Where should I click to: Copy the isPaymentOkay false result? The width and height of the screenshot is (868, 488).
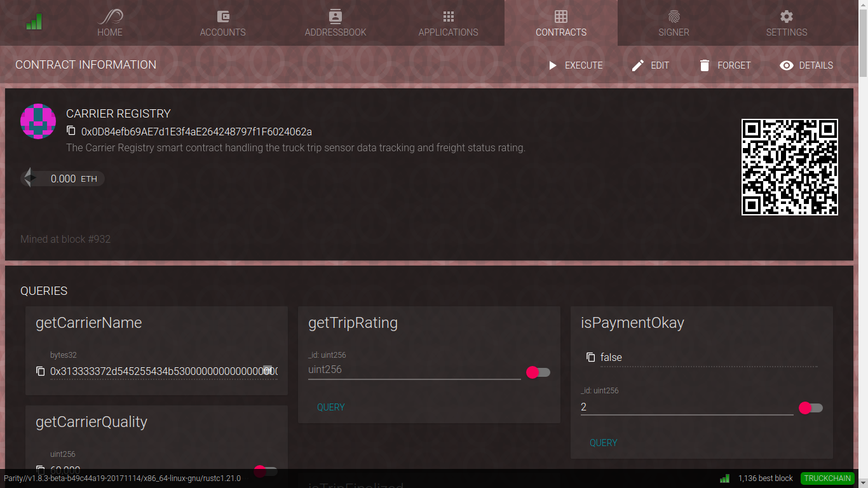coord(591,357)
